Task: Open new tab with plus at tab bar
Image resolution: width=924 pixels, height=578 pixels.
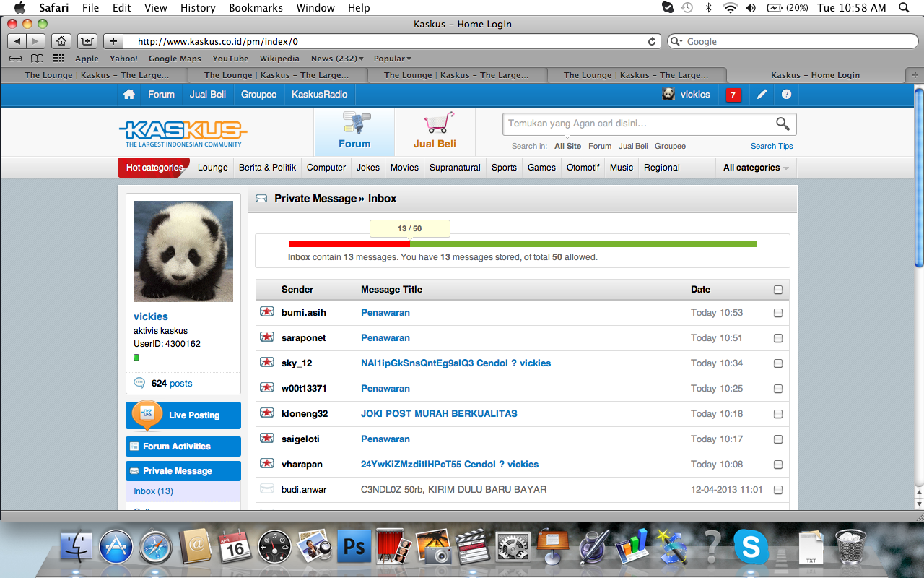Action: [915, 74]
